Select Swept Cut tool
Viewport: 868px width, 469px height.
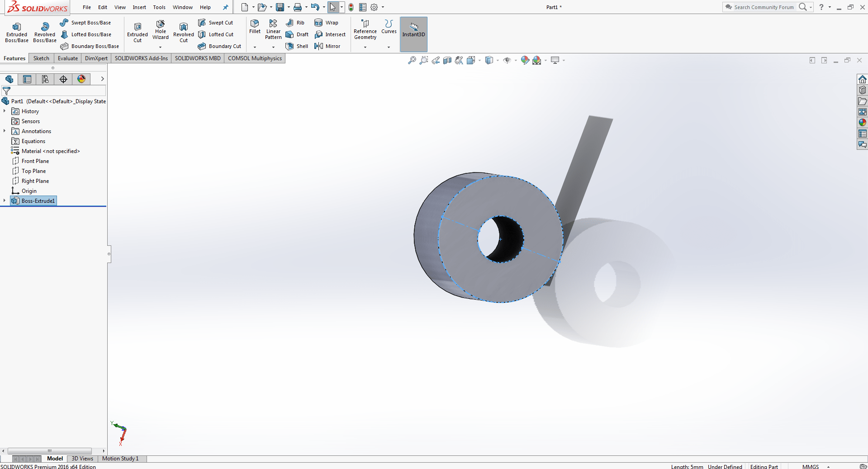coord(215,23)
